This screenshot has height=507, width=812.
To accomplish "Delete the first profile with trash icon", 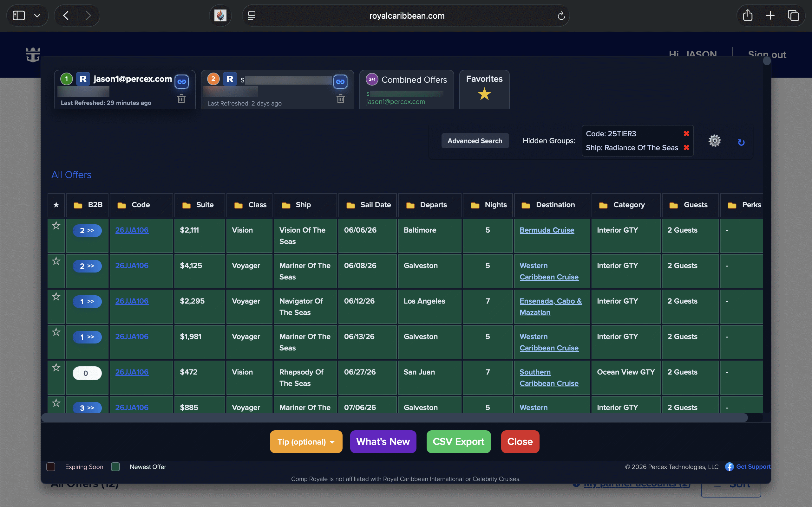I will (181, 99).
